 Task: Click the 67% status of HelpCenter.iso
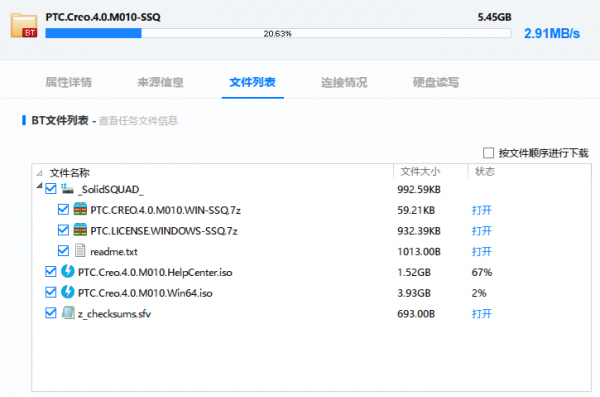(x=482, y=272)
